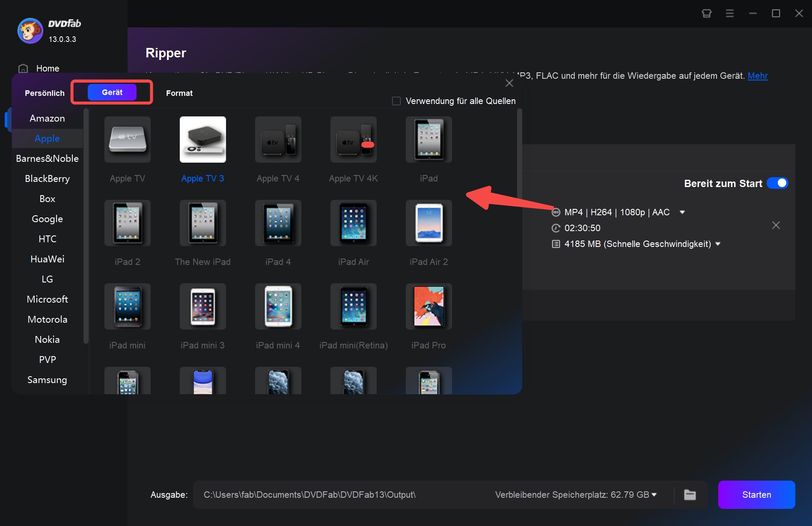Open the Verbleibender Speicherplatz dropdown
This screenshot has width=812, height=526.
(x=654, y=495)
